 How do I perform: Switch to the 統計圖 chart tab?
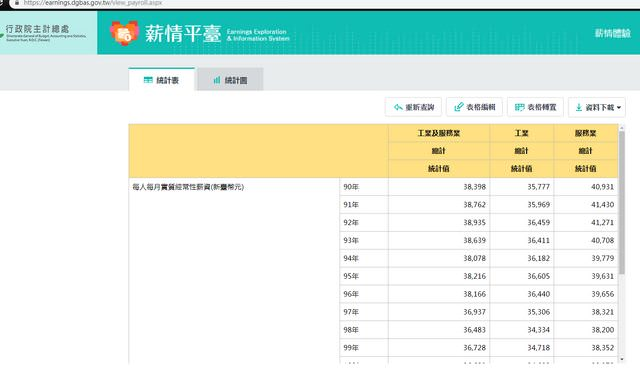click(230, 80)
